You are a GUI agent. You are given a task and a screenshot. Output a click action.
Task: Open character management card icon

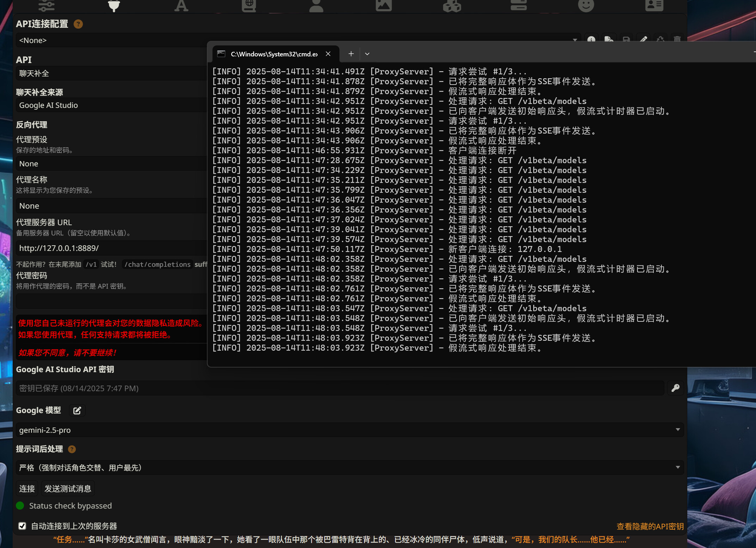click(x=654, y=5)
